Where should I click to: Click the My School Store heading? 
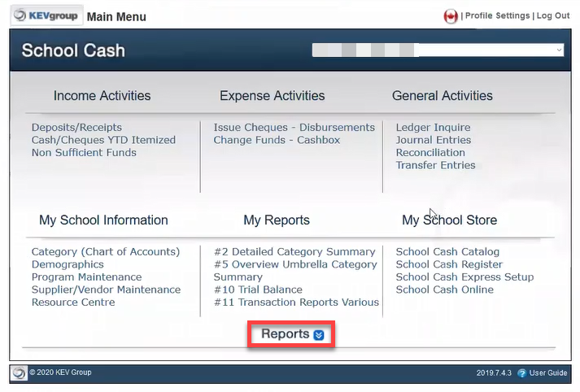(x=449, y=220)
